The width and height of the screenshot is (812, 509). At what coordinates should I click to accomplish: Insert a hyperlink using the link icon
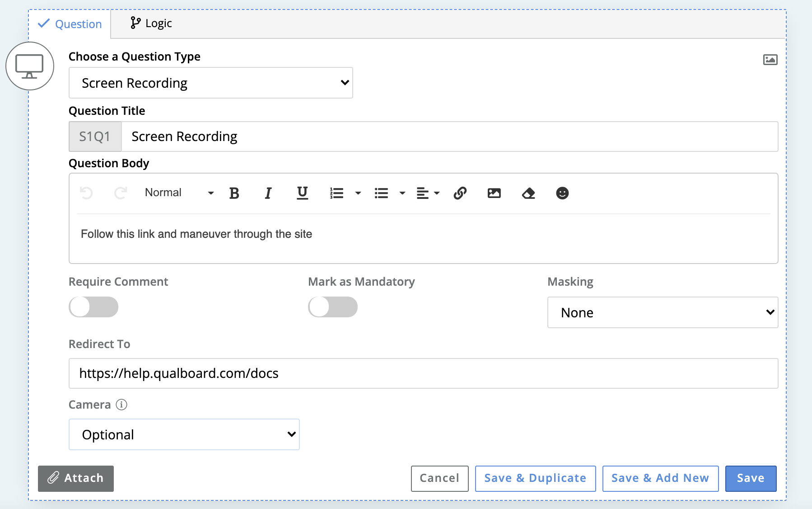(x=460, y=193)
